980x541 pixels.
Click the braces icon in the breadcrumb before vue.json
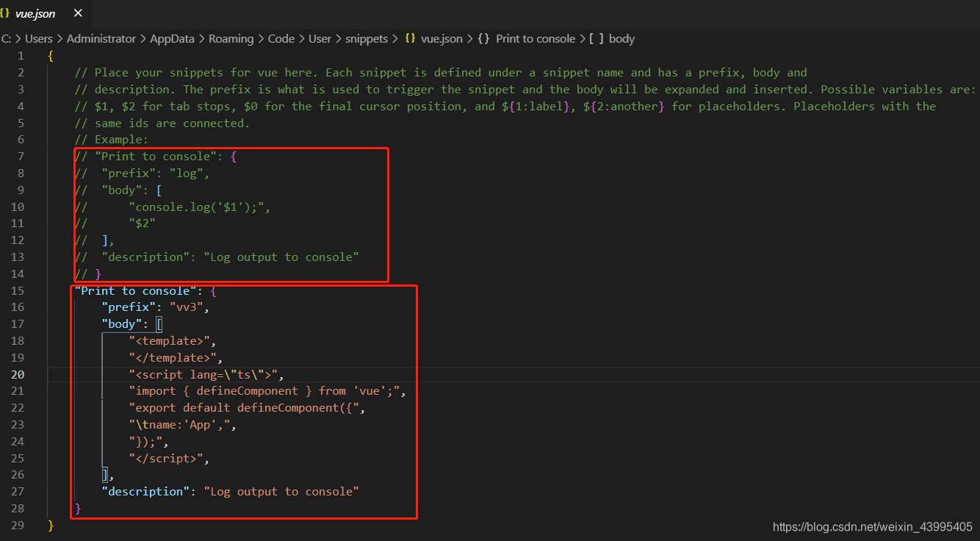[x=410, y=39]
